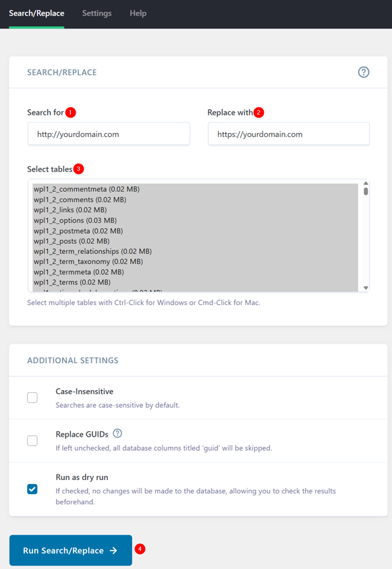Open help via the circled question mark icon
The width and height of the screenshot is (392, 569).
[364, 72]
